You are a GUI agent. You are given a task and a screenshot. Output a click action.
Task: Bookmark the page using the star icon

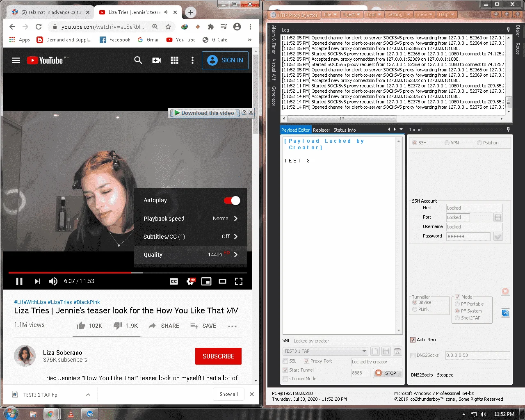pos(168,27)
